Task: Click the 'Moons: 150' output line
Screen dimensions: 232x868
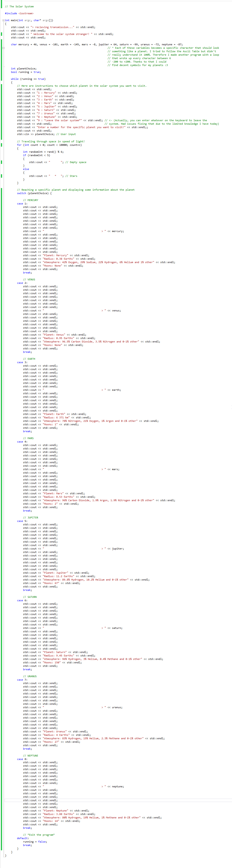Action: [52, 662]
